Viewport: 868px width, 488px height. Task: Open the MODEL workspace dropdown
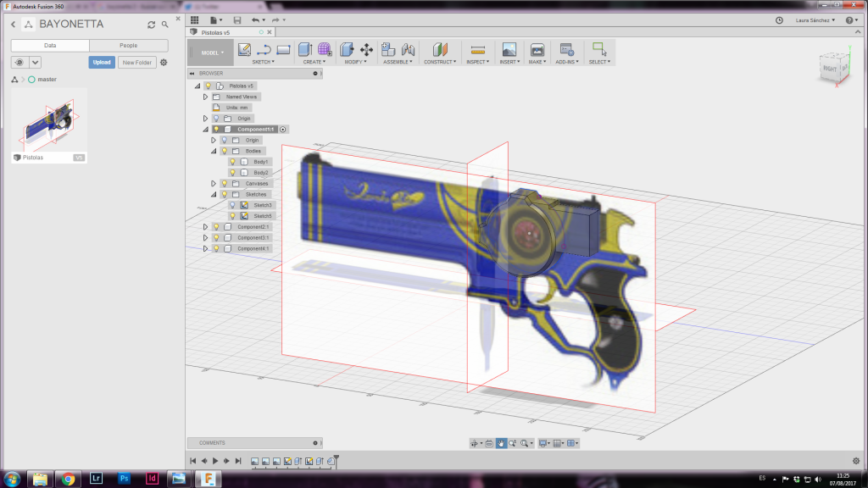click(212, 53)
